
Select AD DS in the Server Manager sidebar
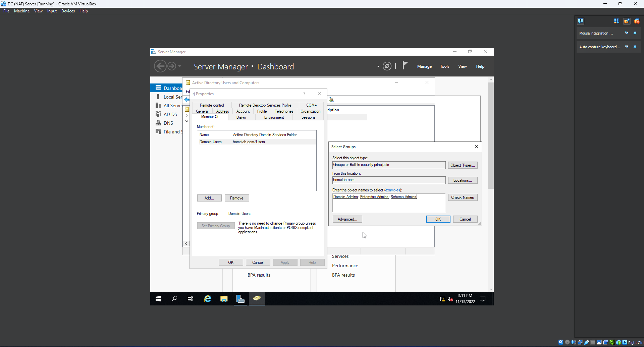pyautogui.click(x=170, y=114)
